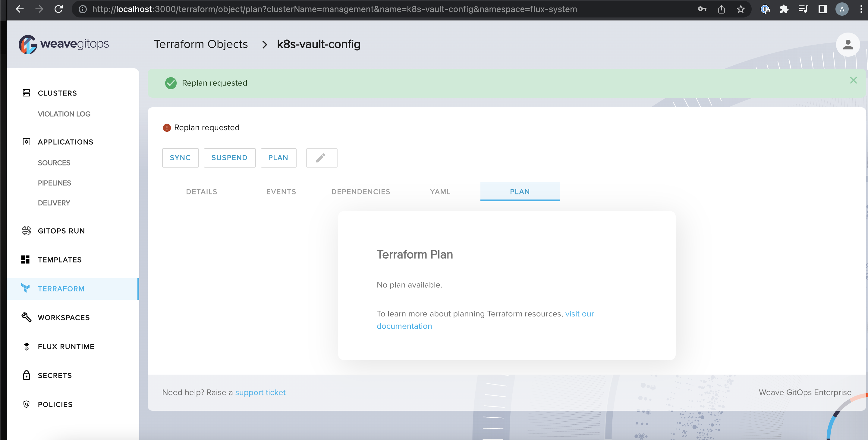Click the Policies shield icon

coord(26,404)
